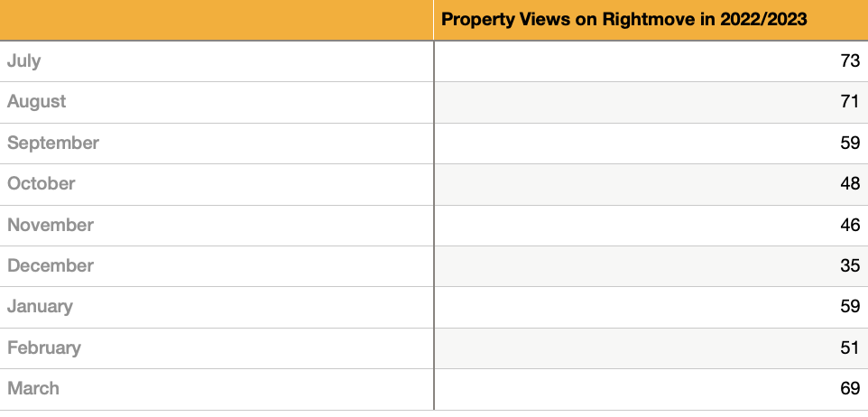Click the September row label

click(53, 143)
